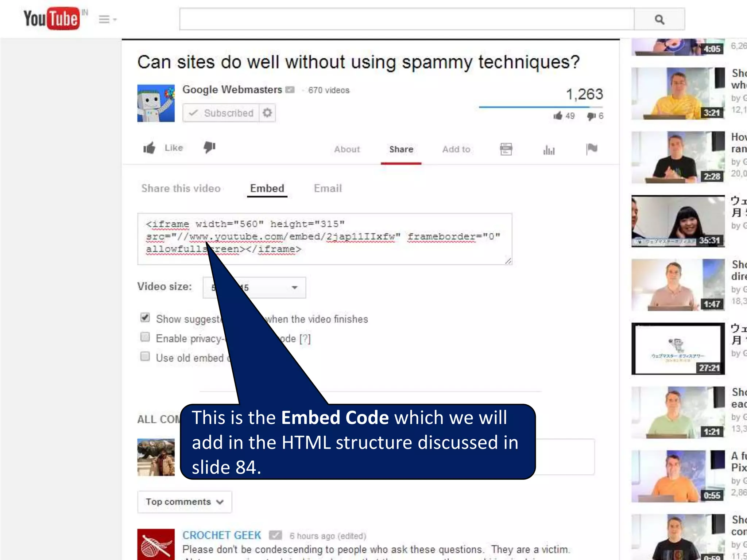Viewport: 747px width, 560px height.
Task: Click the report flag icon
Action: (591, 149)
